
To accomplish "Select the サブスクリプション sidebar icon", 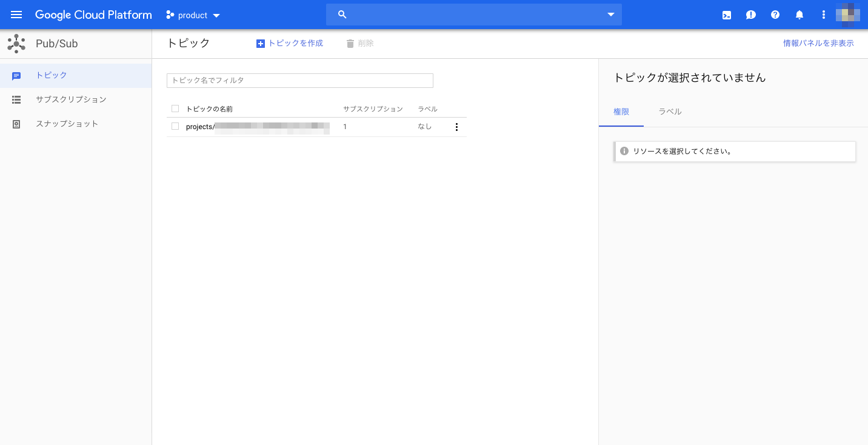I will [x=16, y=99].
